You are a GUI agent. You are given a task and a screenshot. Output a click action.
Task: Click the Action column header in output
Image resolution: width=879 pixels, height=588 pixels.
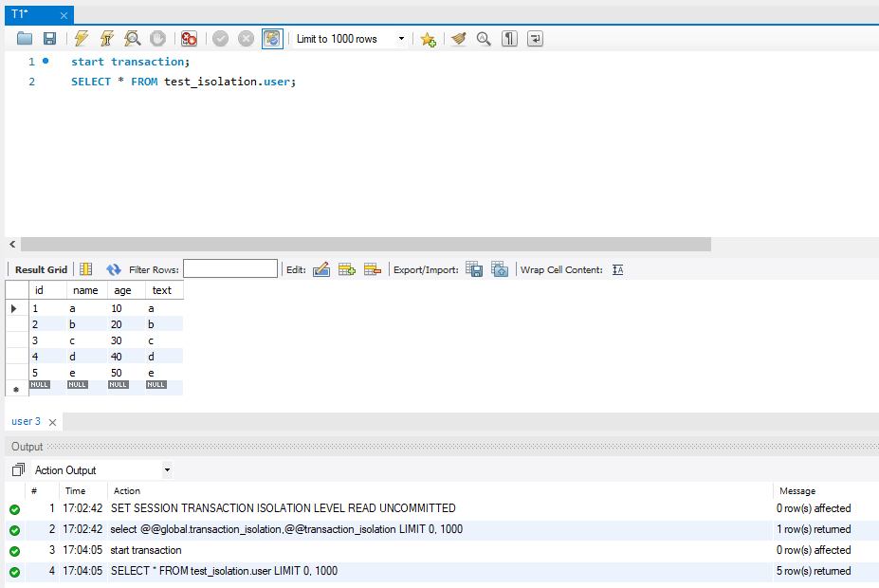coord(127,490)
